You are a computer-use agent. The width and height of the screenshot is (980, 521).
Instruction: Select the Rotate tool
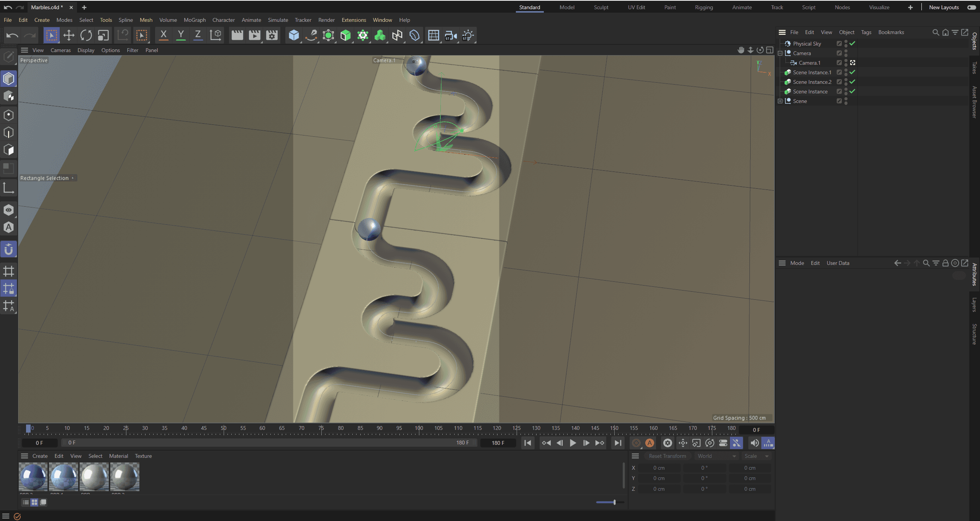coord(86,36)
